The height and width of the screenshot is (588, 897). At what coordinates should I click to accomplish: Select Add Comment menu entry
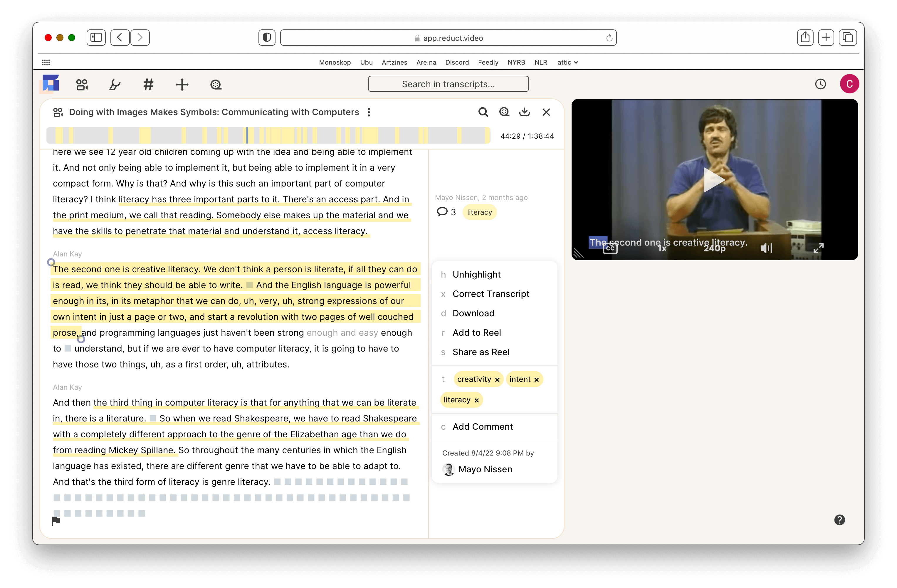coord(495,426)
